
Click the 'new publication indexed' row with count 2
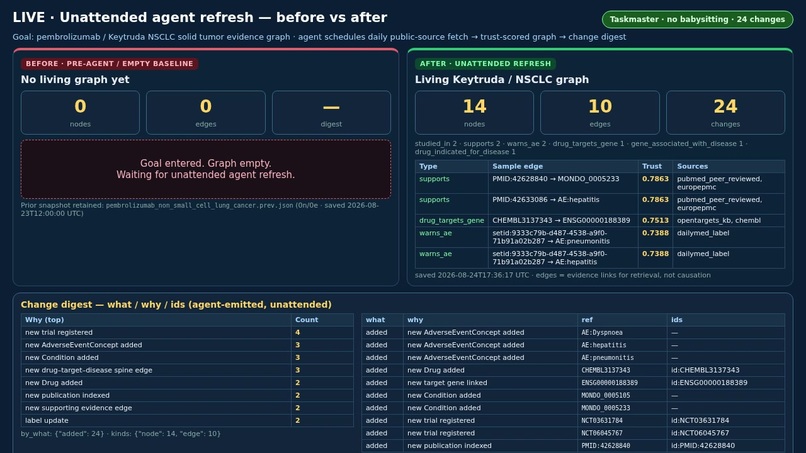tap(187, 395)
